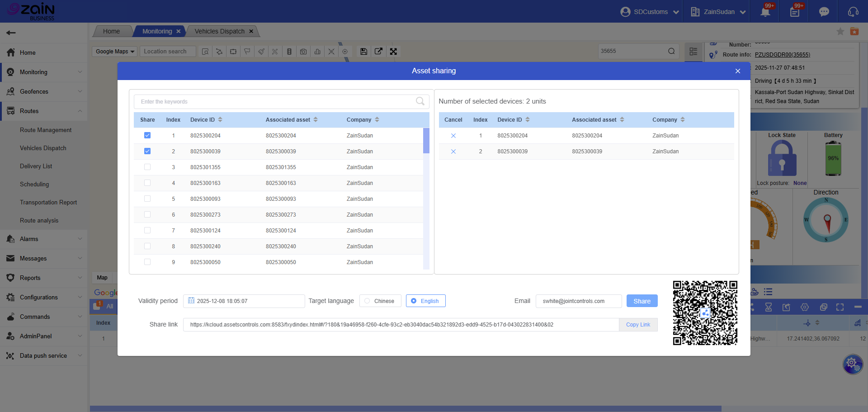Open the customer support headset icon
Screen dimensions: 868x412
[853, 12]
